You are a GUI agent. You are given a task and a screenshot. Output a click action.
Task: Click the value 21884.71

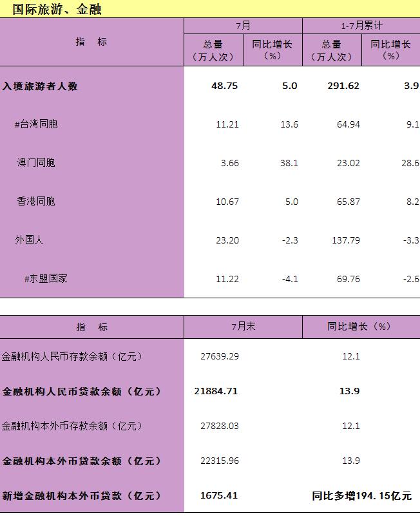[x=216, y=391]
